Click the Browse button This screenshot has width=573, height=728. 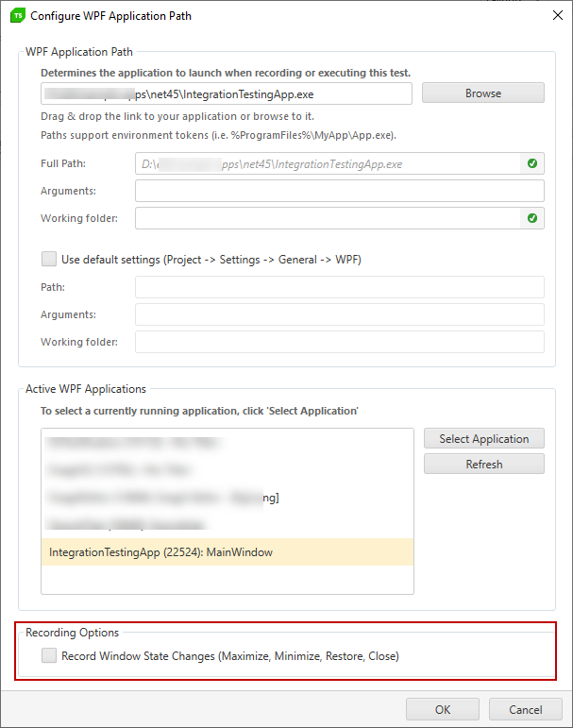[483, 93]
